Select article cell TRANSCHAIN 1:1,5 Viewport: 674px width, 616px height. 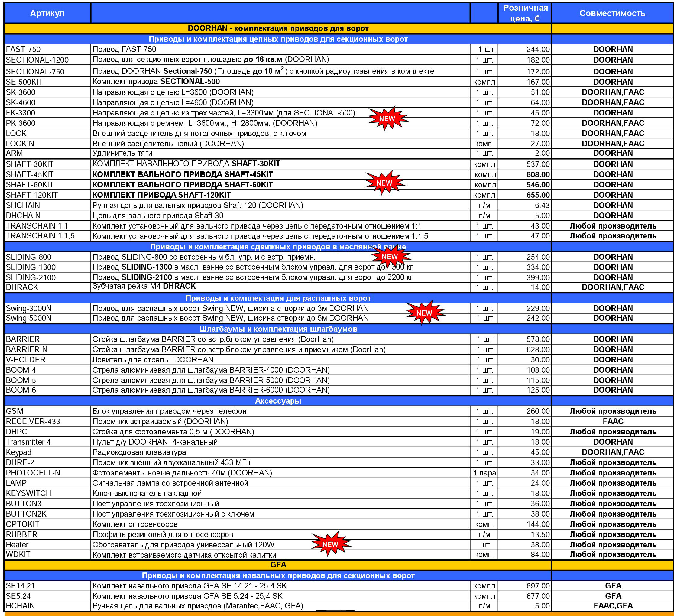tap(47, 236)
